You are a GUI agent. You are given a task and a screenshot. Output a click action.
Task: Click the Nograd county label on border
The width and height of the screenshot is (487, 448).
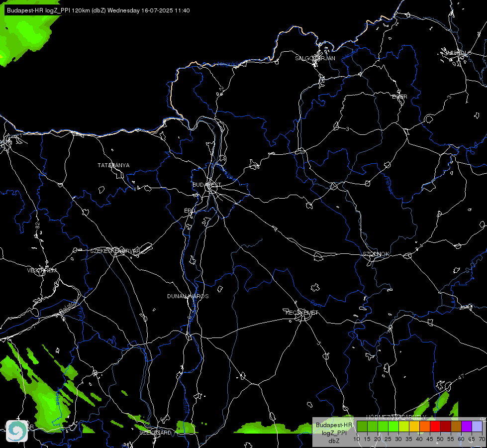click(x=228, y=64)
